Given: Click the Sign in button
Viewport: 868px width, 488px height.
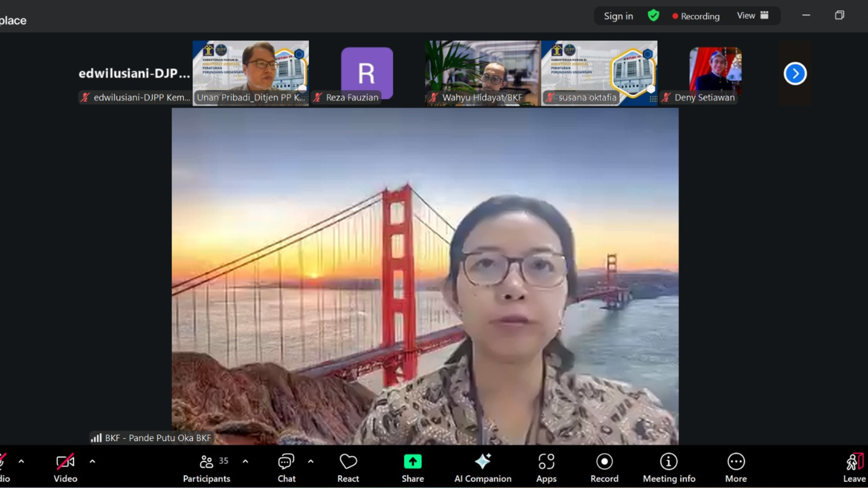Looking at the screenshot, I should point(618,16).
